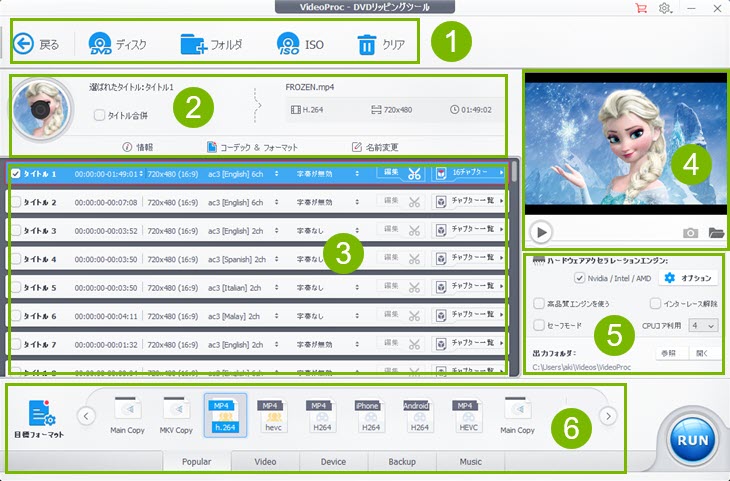The width and height of the screenshot is (730, 481).
Task: Switch to the Backup tab
Action: click(401, 462)
